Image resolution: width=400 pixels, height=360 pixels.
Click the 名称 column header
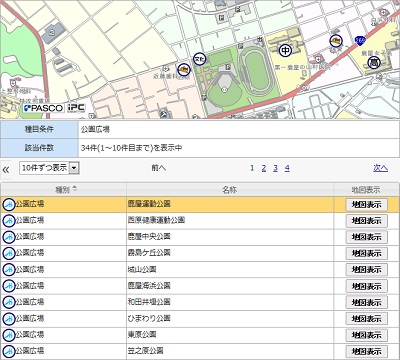(x=230, y=190)
